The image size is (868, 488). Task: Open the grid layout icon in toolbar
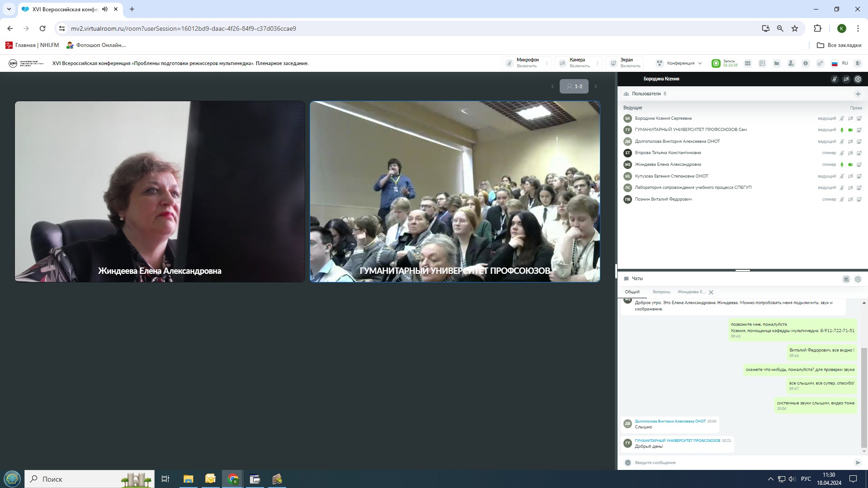tap(748, 63)
